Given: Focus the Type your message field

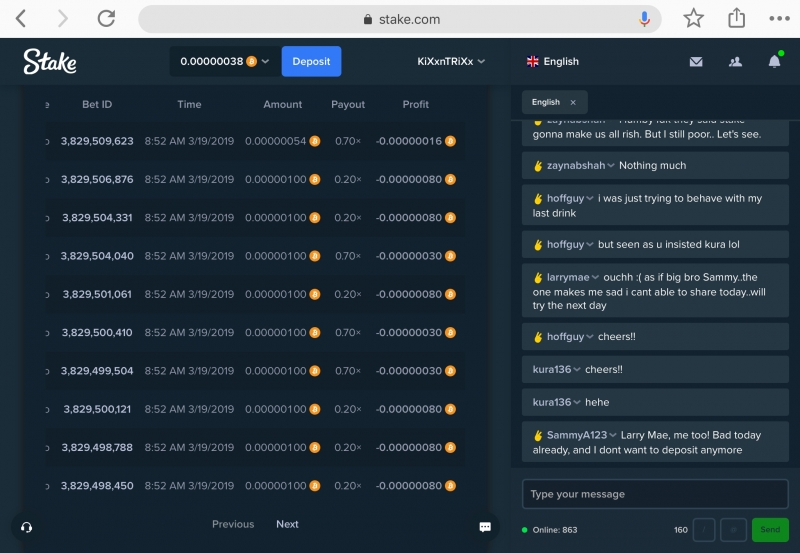Looking at the screenshot, I should (655, 494).
